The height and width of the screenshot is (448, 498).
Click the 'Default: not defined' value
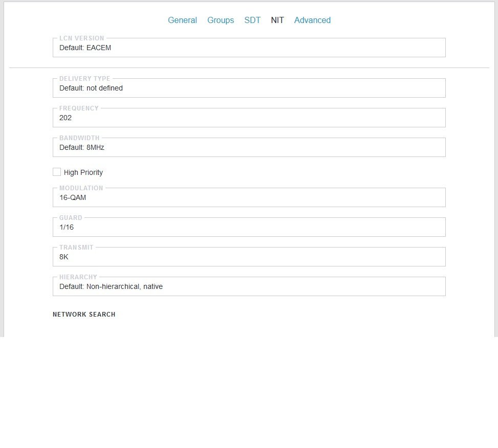[91, 88]
